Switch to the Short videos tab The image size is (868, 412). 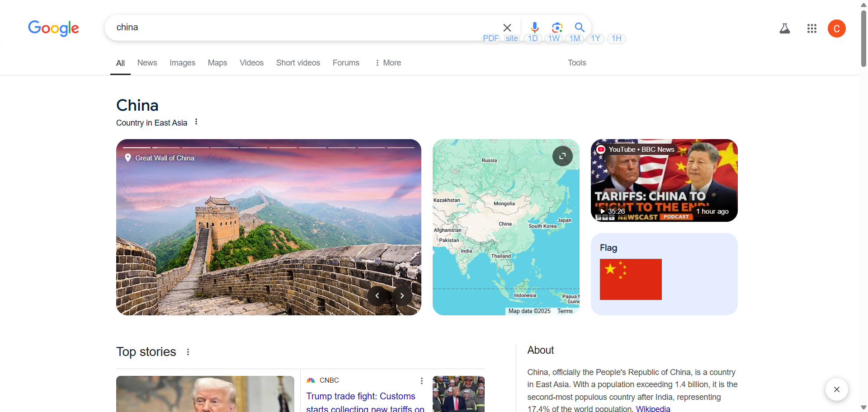click(x=298, y=63)
